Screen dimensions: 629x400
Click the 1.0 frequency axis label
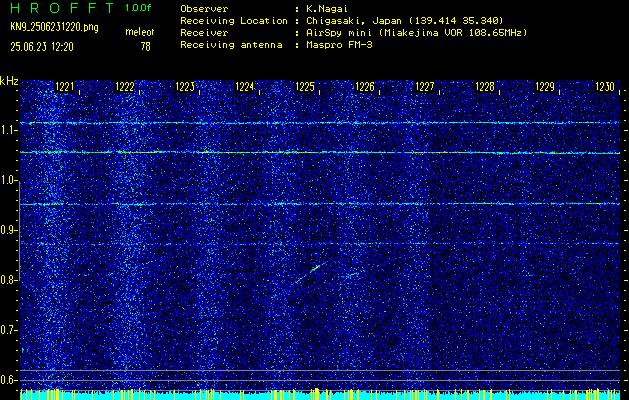pyautogui.click(x=8, y=181)
